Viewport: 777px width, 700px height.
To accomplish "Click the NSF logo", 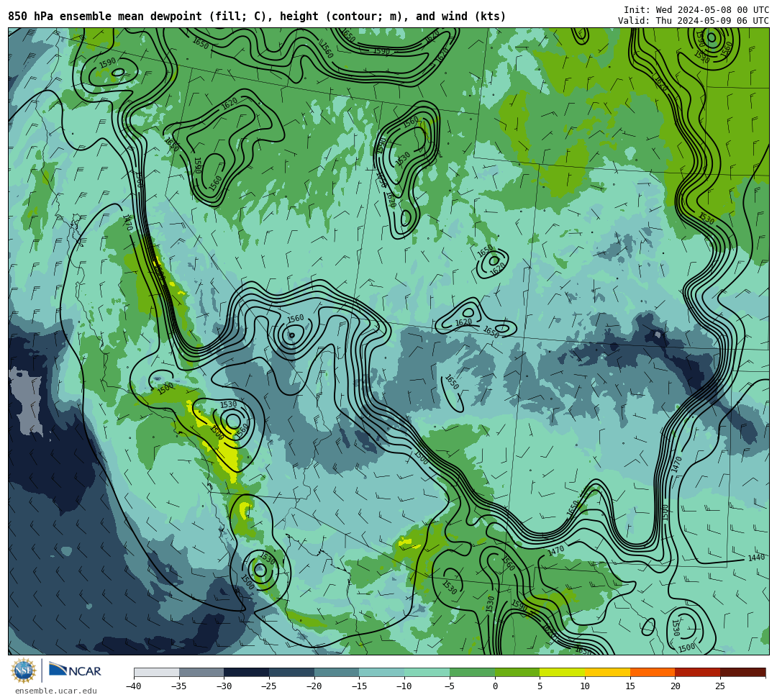I will point(23,671).
